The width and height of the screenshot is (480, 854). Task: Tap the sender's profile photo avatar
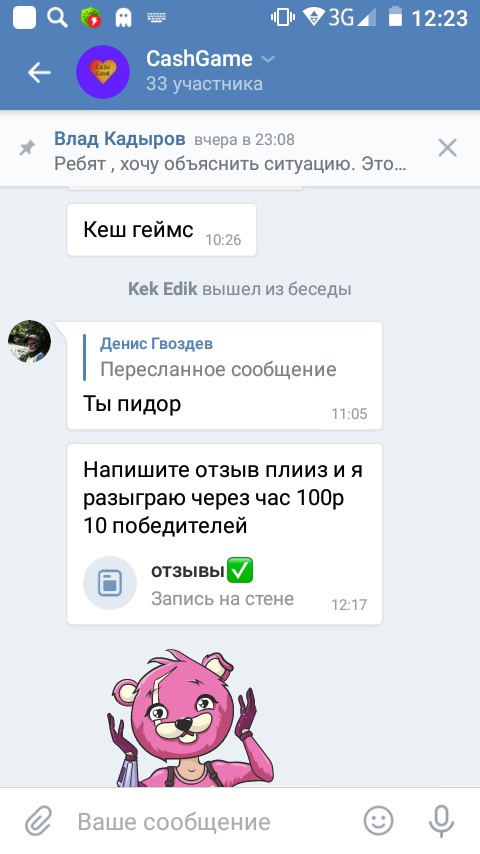pos(29,341)
